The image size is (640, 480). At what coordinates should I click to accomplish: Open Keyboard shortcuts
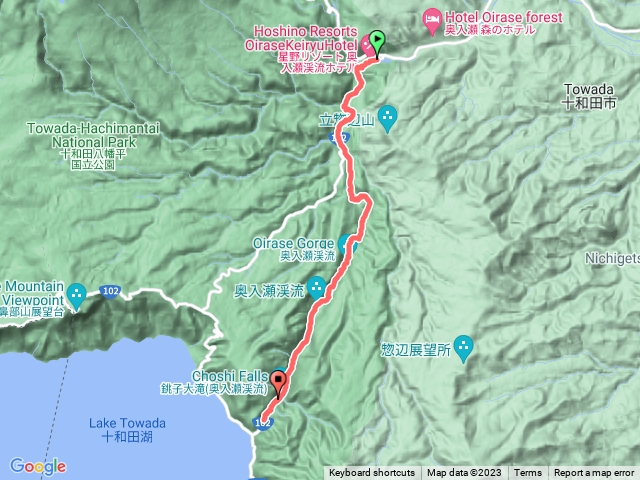click(x=372, y=473)
